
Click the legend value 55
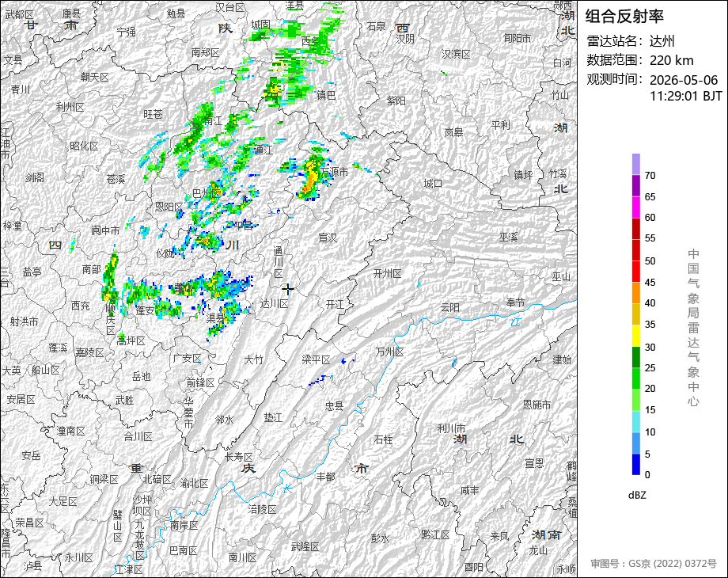click(650, 238)
